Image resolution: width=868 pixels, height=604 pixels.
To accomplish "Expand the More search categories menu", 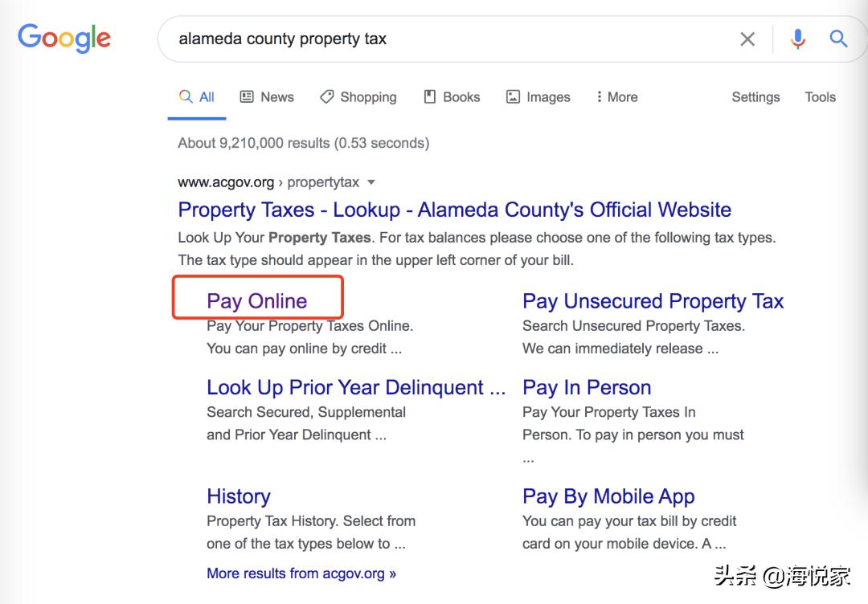I will pyautogui.click(x=616, y=97).
